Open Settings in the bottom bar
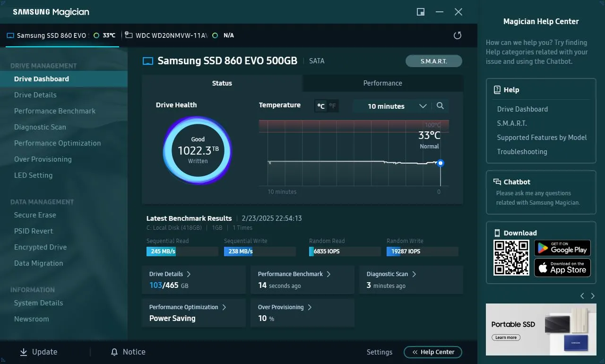605x364 pixels. click(x=380, y=352)
